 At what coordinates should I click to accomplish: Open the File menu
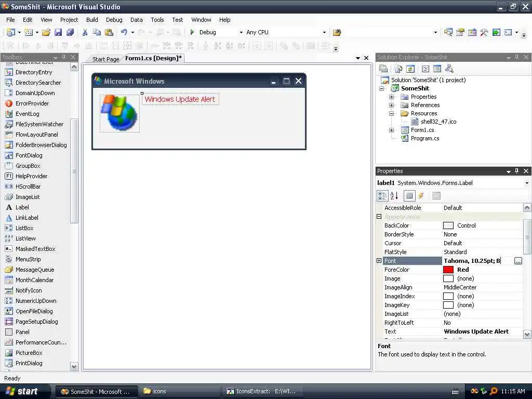10,20
